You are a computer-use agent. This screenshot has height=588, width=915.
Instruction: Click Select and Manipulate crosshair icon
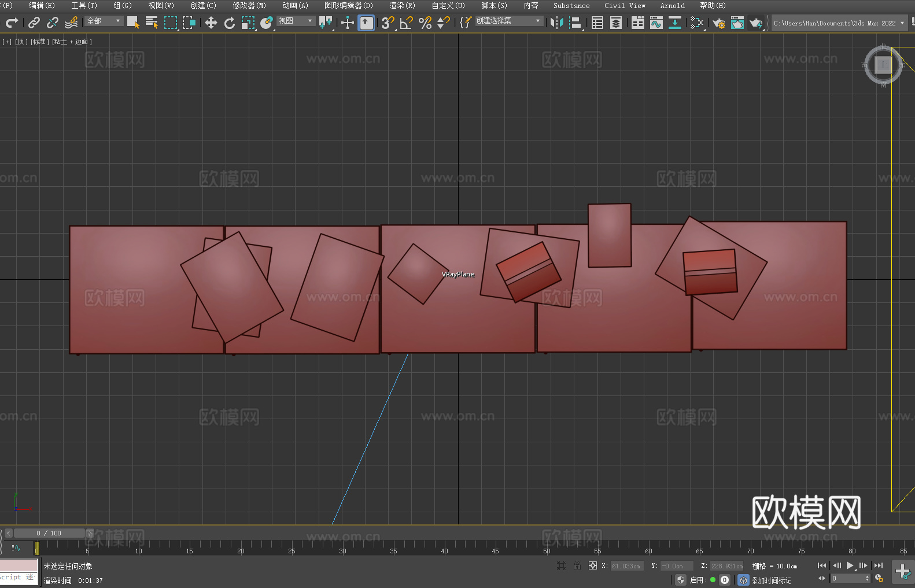(x=347, y=23)
